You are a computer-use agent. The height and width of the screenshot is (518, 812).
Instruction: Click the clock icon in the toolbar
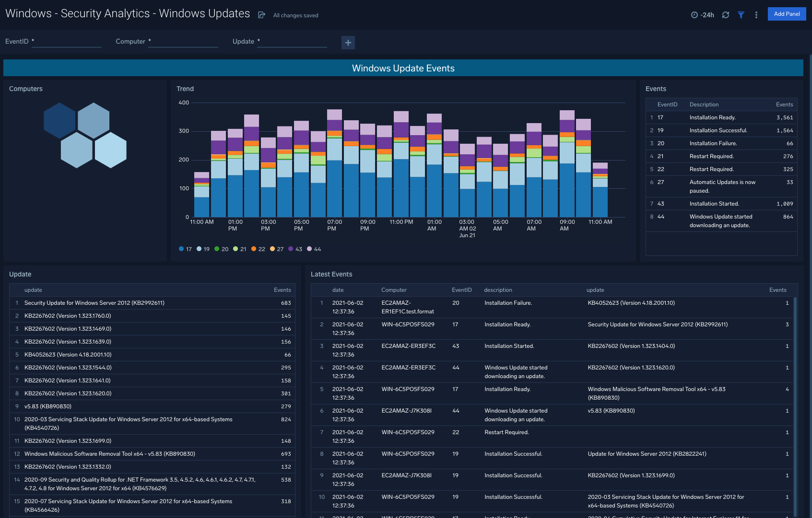(x=694, y=15)
